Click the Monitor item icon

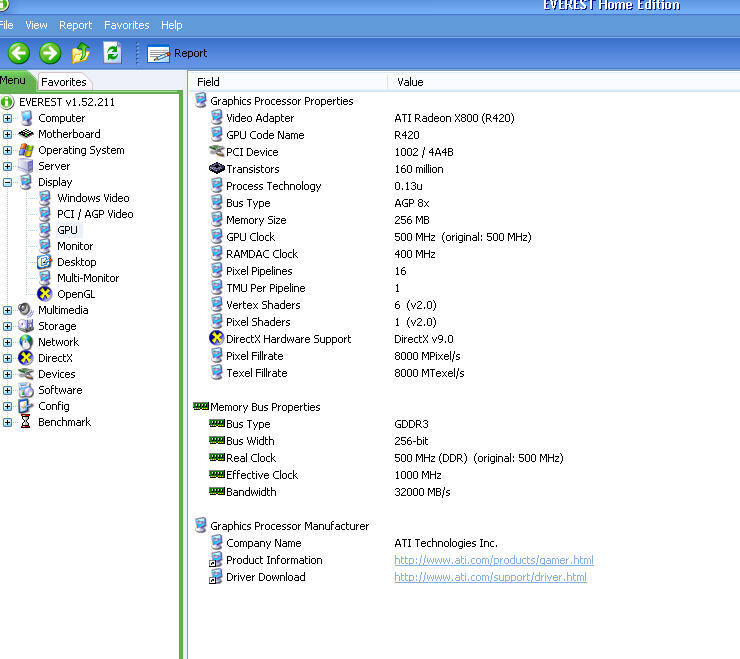pyautogui.click(x=45, y=246)
